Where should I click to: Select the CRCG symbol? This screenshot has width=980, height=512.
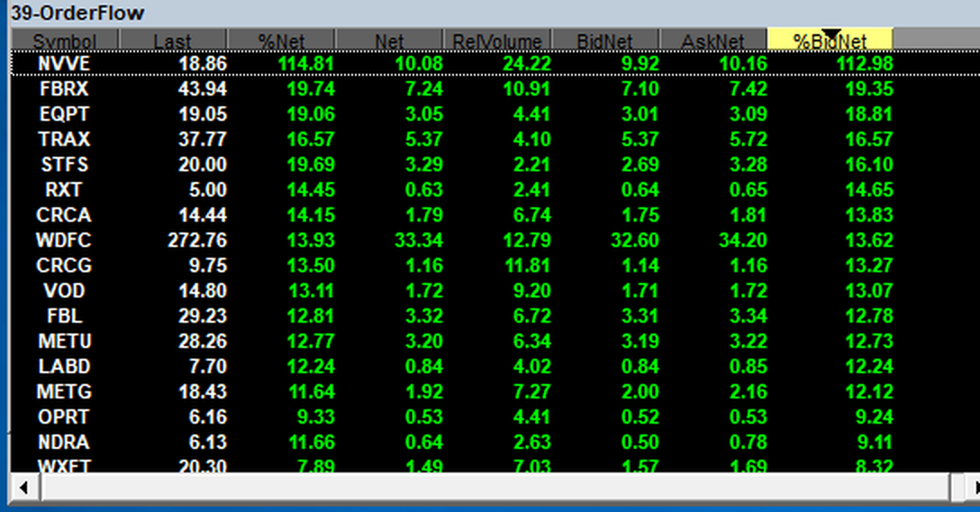[x=64, y=266]
